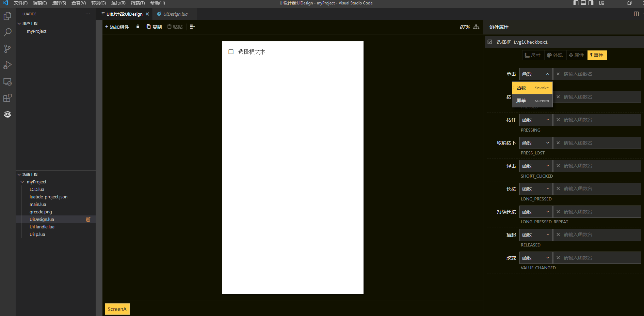Close the UI设计器:UiDesign tab
Viewport: 644px width, 316px height.
pos(147,14)
